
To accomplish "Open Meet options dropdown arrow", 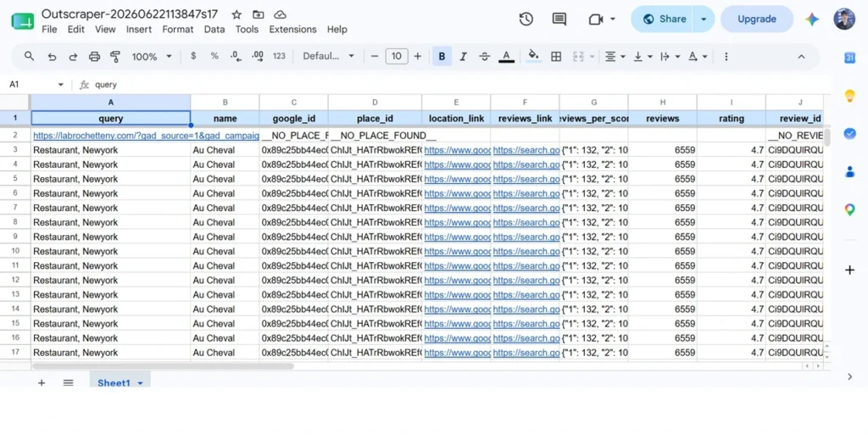I will coord(613,19).
